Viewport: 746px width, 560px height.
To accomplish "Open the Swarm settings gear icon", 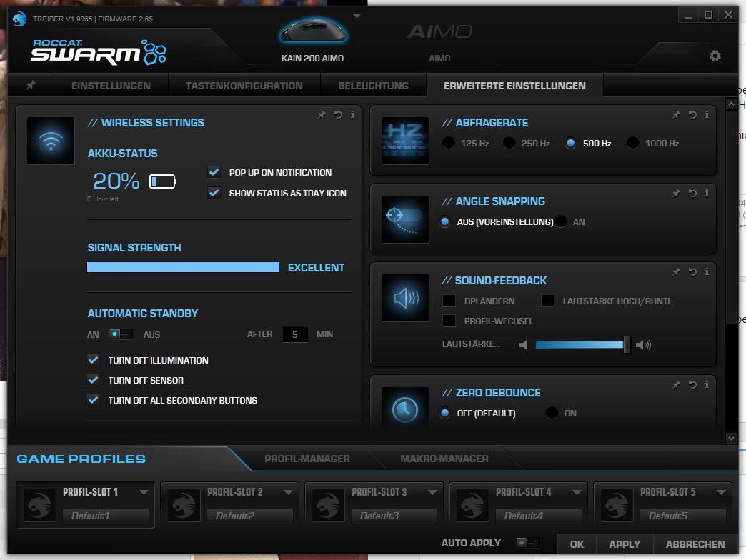I will click(x=715, y=55).
